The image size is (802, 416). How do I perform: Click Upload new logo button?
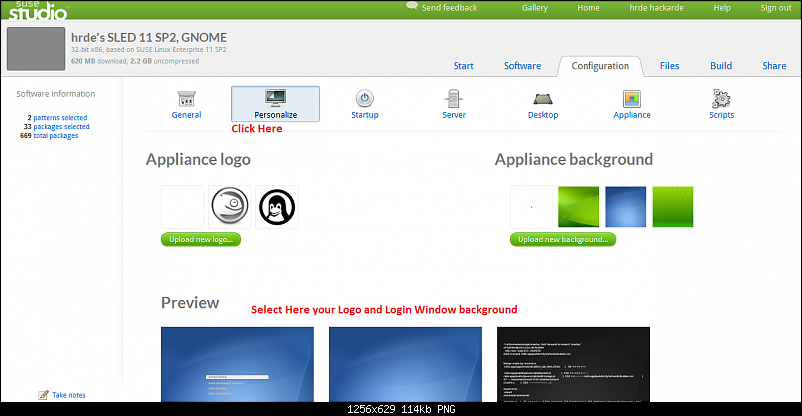click(x=200, y=240)
